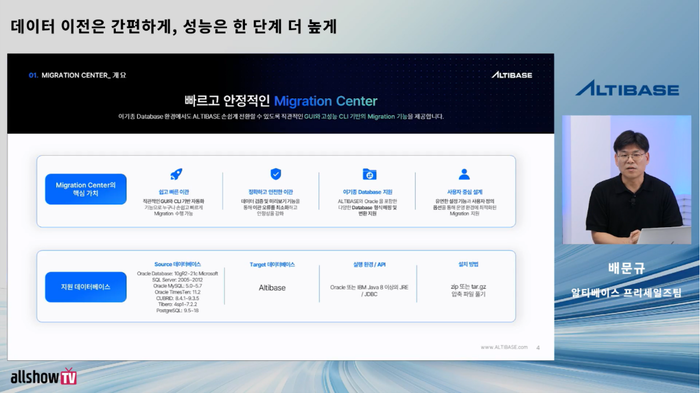Click the '사용자 중심 설계' heading
This screenshot has height=393, width=700.
[x=465, y=192]
